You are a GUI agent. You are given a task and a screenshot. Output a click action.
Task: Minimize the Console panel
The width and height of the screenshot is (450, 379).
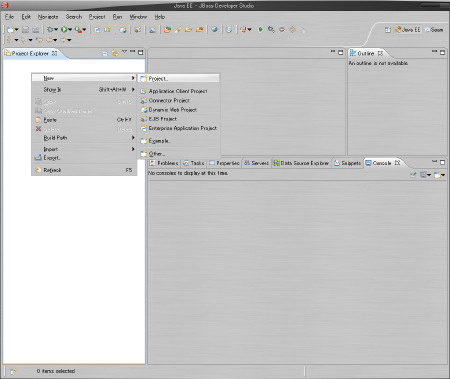click(x=434, y=161)
